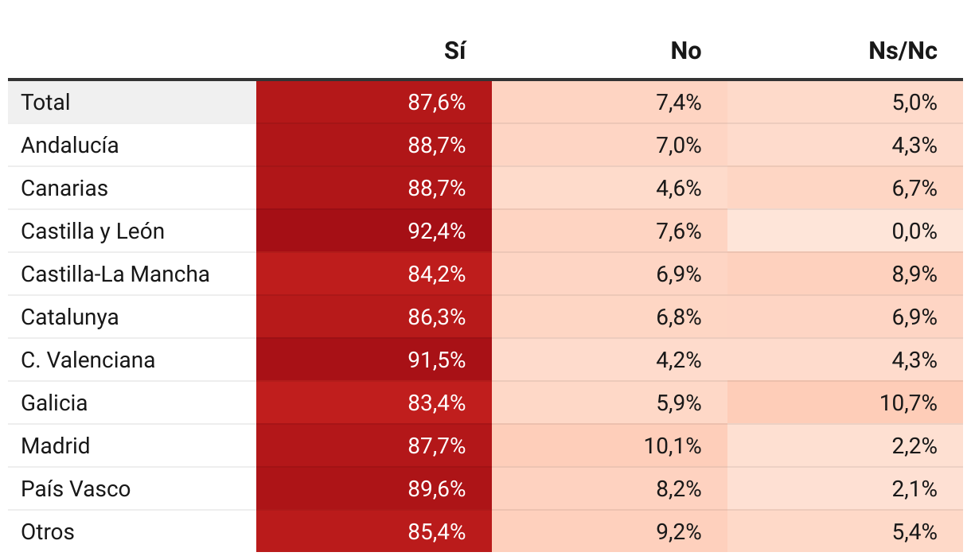Select the C. Valenciana row label

click(88, 360)
